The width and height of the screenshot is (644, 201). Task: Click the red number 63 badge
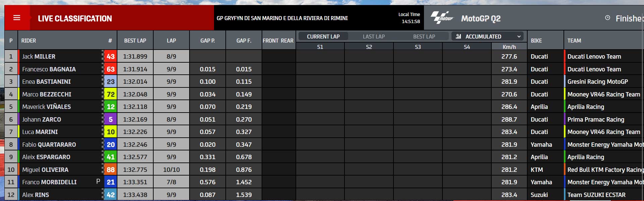pos(111,69)
